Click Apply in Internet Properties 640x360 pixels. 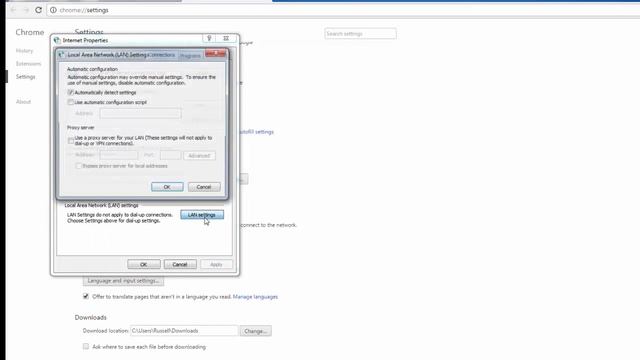click(216, 264)
